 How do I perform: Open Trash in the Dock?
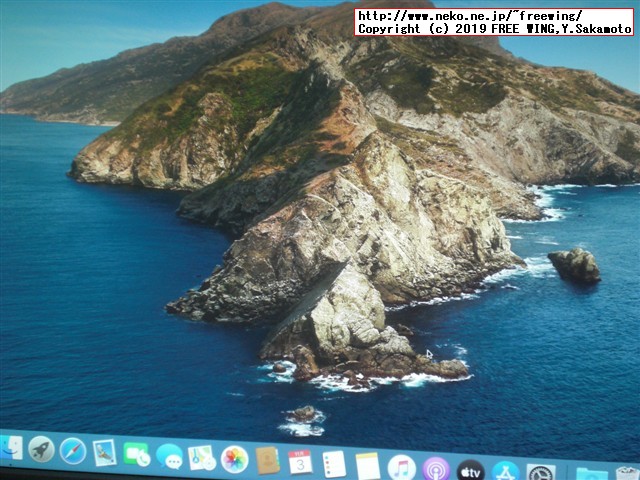tap(628, 474)
